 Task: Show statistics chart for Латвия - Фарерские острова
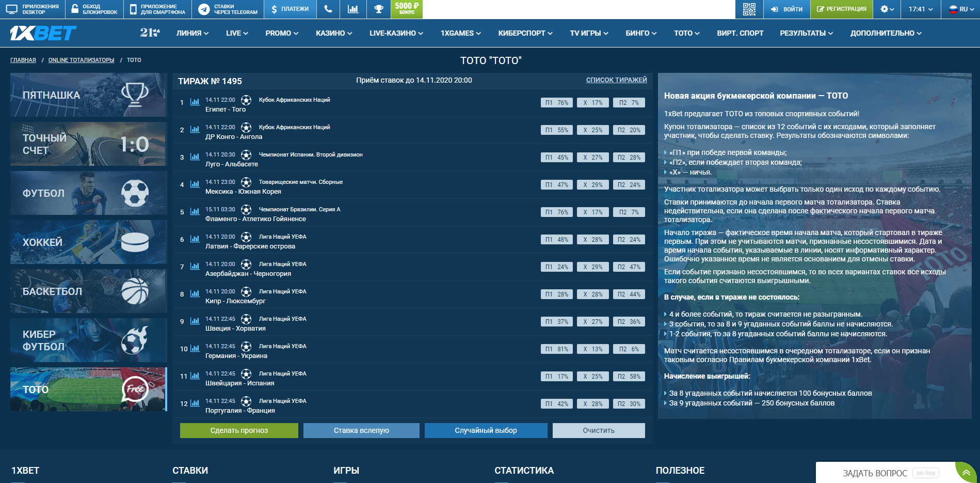point(195,239)
